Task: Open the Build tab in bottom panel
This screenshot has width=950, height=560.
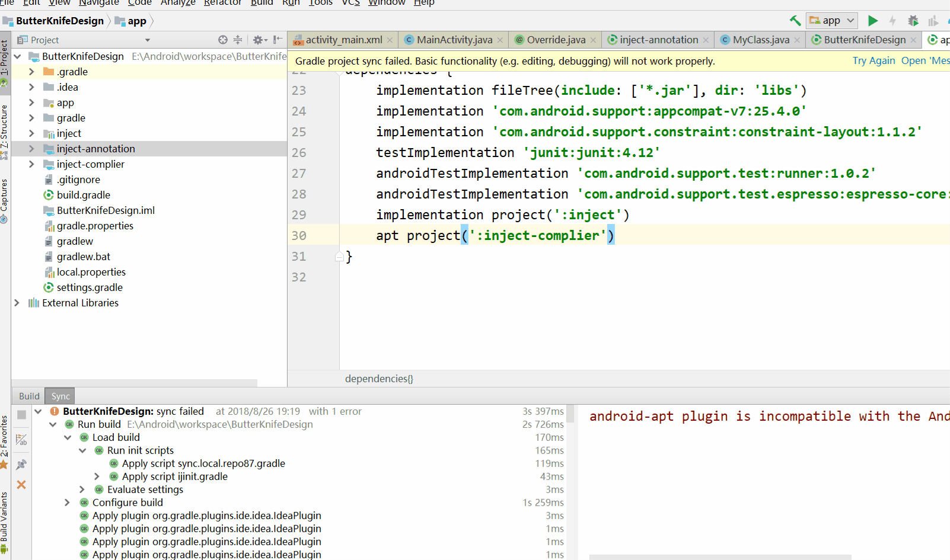Action: point(29,396)
